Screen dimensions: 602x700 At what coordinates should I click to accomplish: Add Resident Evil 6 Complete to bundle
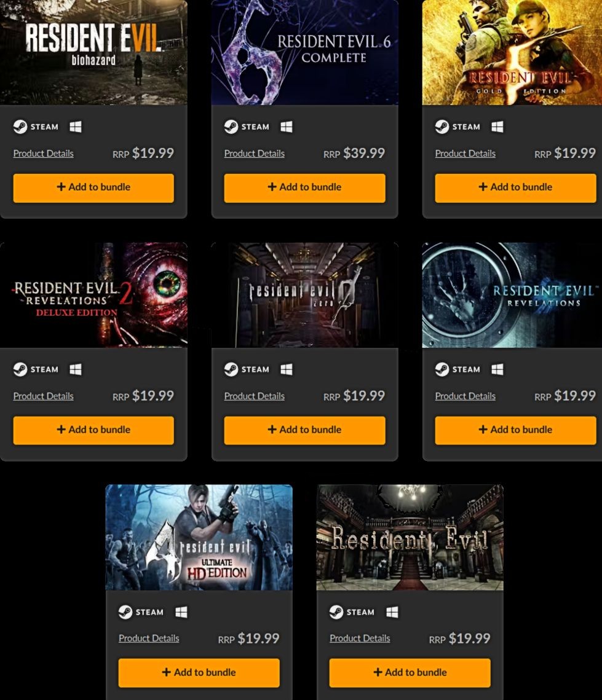click(x=304, y=187)
